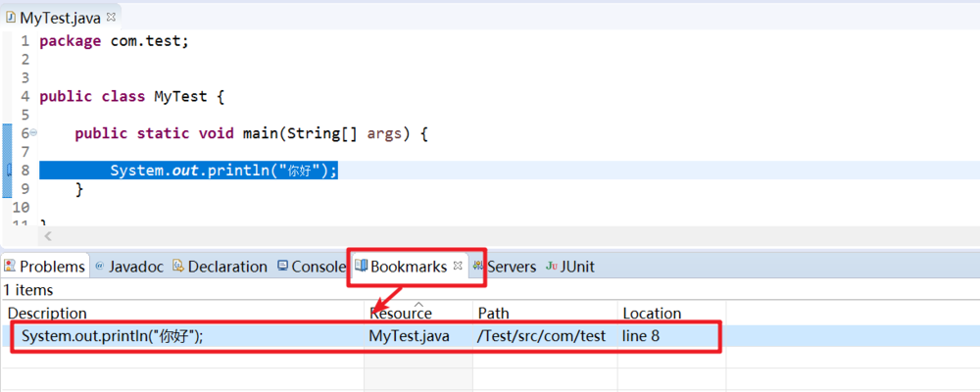Switch to the Javadoc tab
Image resolution: width=980 pixels, height=392 pixels.
pyautogui.click(x=129, y=267)
